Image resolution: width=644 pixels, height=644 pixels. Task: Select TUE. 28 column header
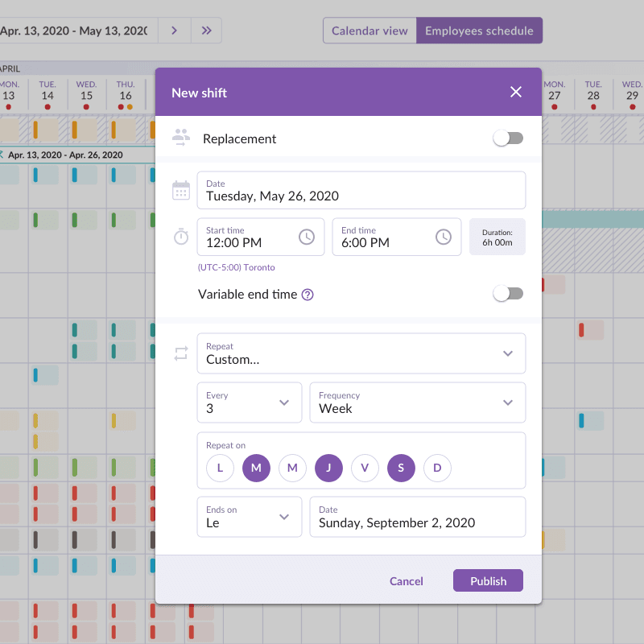593,95
